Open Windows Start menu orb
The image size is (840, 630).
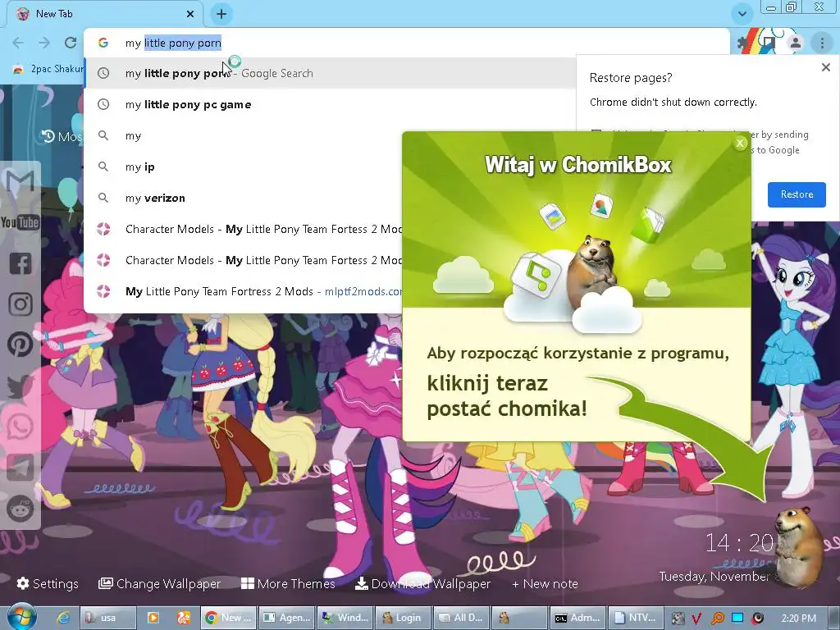(x=21, y=617)
